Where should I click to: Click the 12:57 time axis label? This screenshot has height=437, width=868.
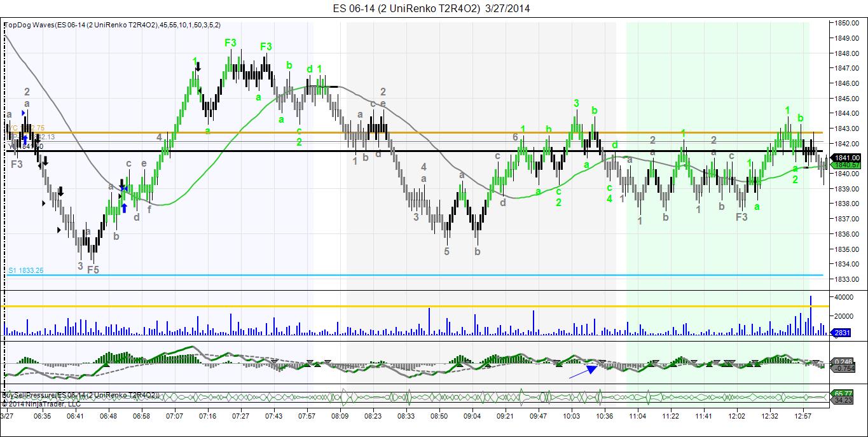point(803,416)
